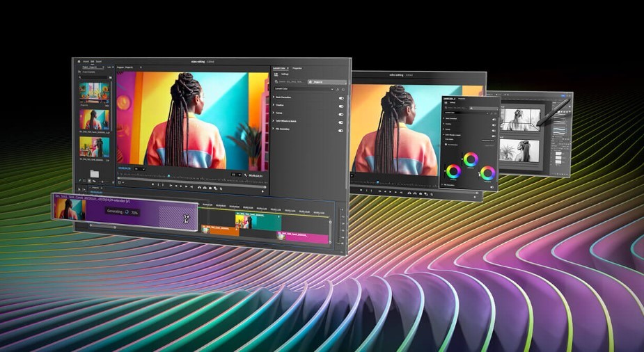Switch to the Import tab in the header

86,61
